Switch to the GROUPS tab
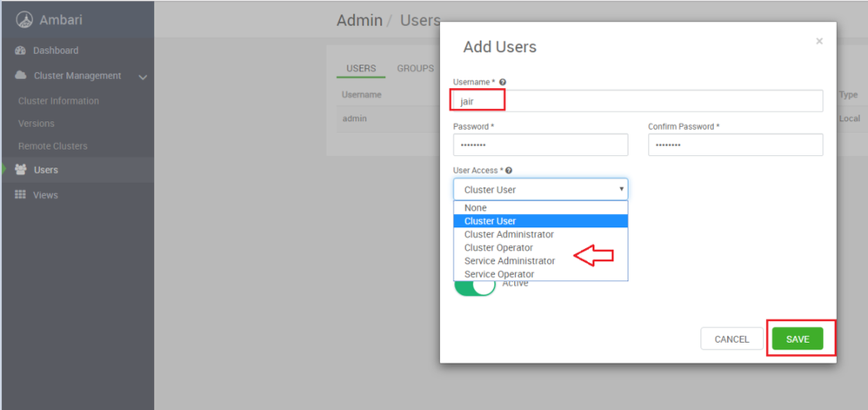 [415, 69]
